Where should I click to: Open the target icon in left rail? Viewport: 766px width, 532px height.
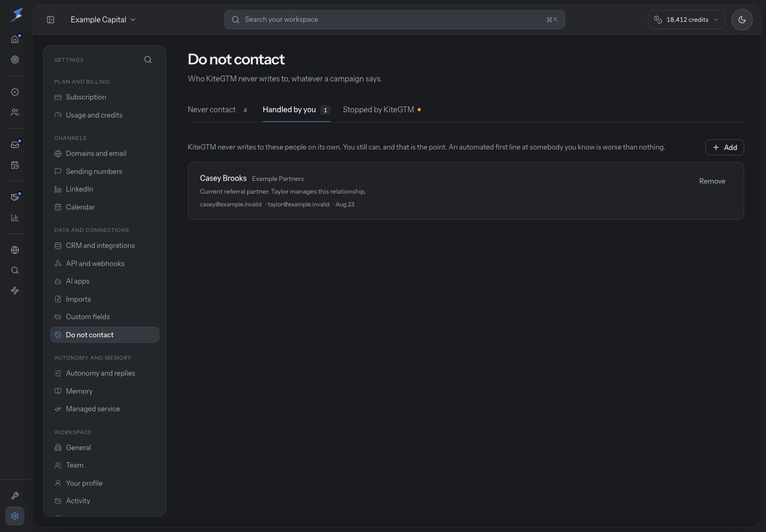pos(15,60)
